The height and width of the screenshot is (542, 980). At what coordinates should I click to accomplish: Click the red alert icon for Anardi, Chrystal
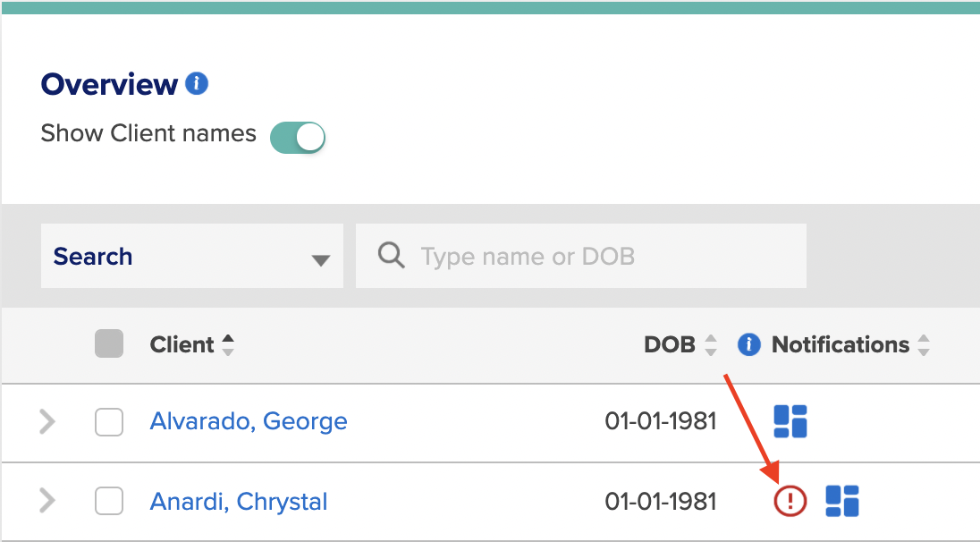[x=790, y=501]
